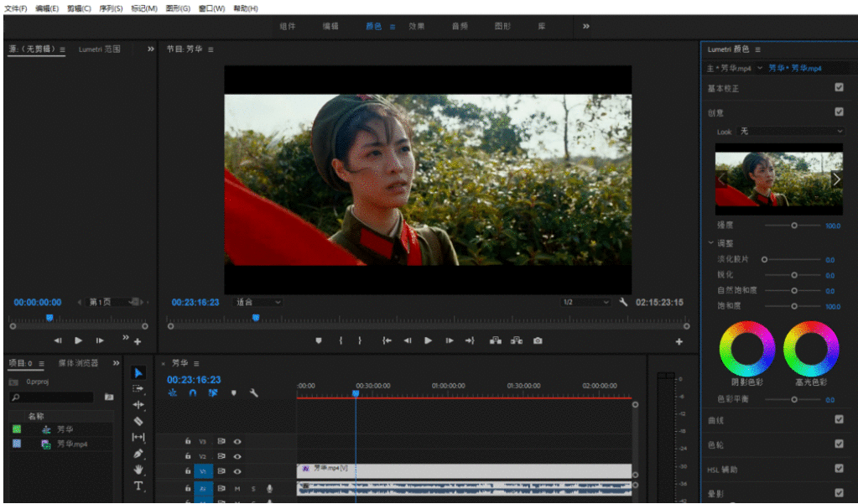The width and height of the screenshot is (858, 504).
Task: Toggle Snap in the timeline
Action: tap(192, 392)
